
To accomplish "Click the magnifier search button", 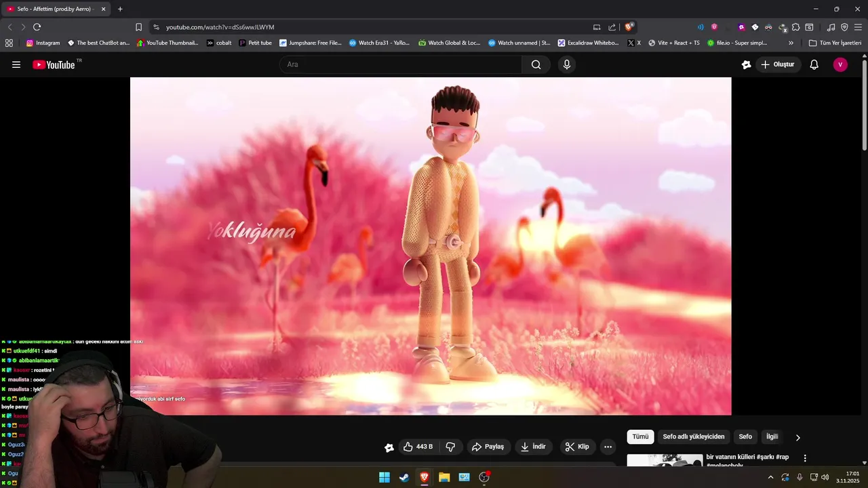I will 536,64.
